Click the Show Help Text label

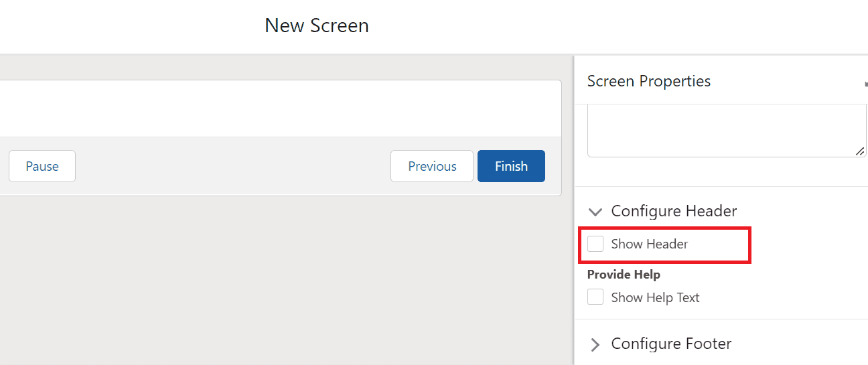[x=655, y=297]
